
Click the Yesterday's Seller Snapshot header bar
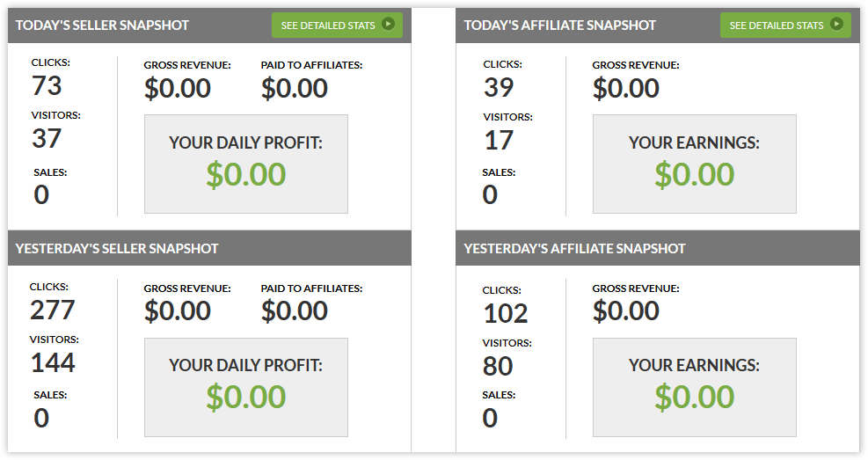[117, 249]
